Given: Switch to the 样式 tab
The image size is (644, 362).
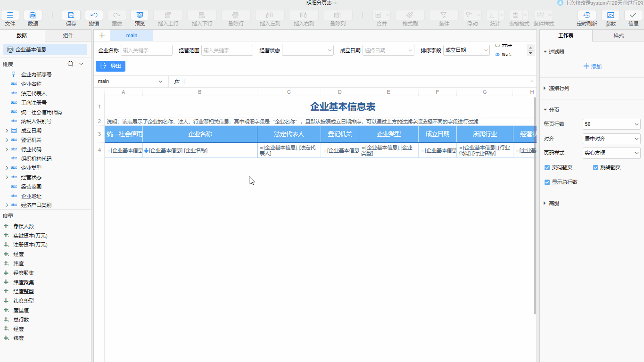Looking at the screenshot, I should coord(619,36).
